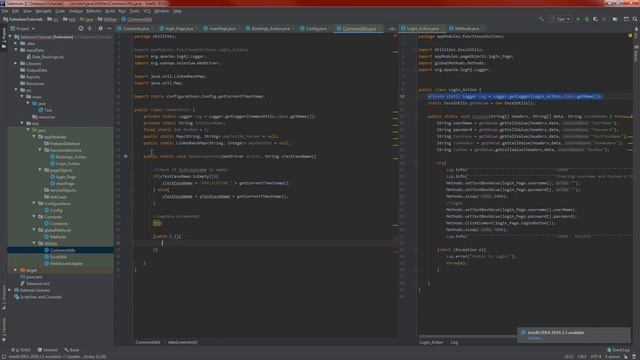Open the Run configuration dropdown labeled Test
This screenshot has height=360, width=640.
[561, 19]
